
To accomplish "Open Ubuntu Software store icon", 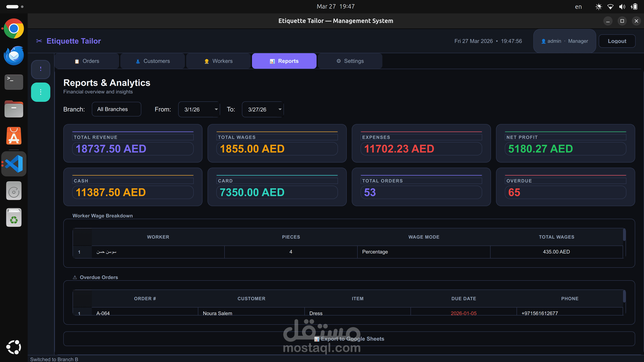I will click(14, 136).
